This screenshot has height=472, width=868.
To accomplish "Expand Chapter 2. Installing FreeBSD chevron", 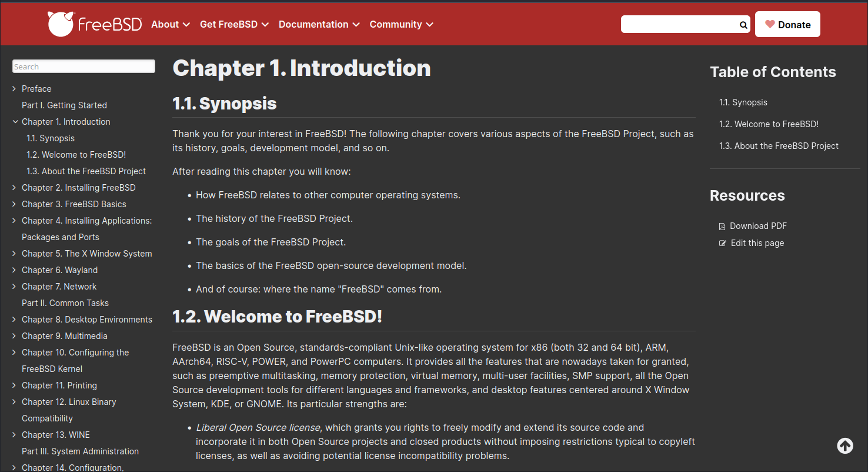I will click(x=15, y=188).
